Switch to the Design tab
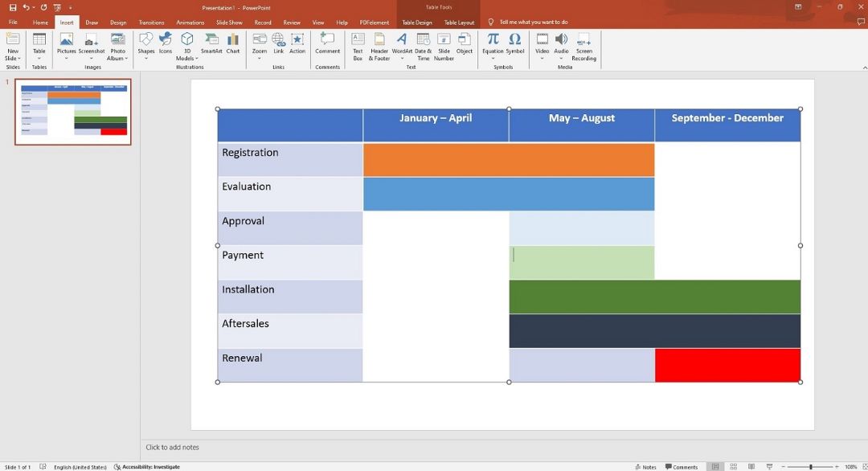The height and width of the screenshot is (471, 868). (x=118, y=23)
